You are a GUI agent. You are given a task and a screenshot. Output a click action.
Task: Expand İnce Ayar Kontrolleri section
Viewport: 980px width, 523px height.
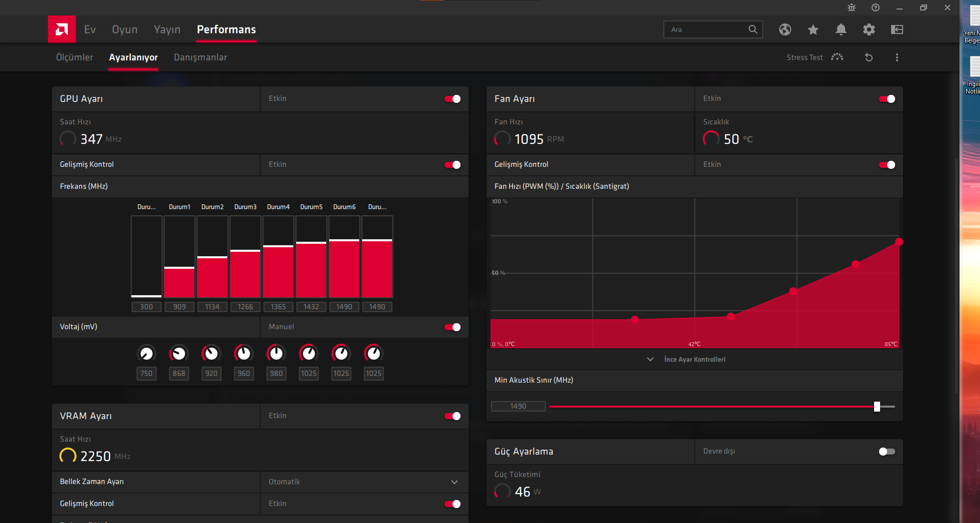tap(687, 359)
